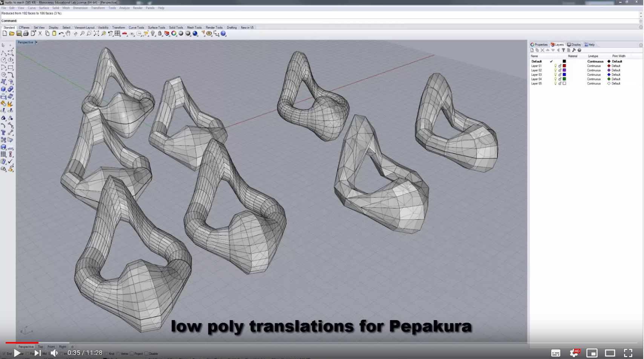Open the Linetype dropdown for Layer 01
This screenshot has width=644, height=359.
tap(594, 66)
